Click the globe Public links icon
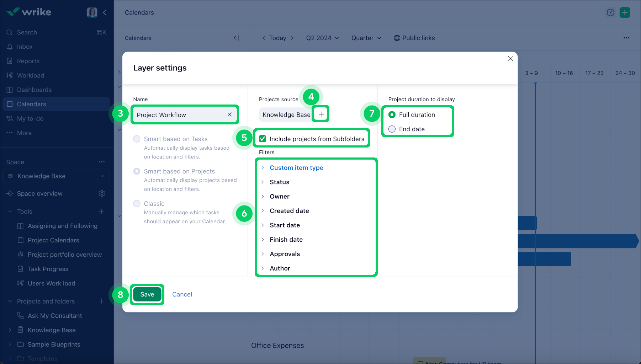This screenshot has width=641, height=364. pyautogui.click(x=397, y=38)
